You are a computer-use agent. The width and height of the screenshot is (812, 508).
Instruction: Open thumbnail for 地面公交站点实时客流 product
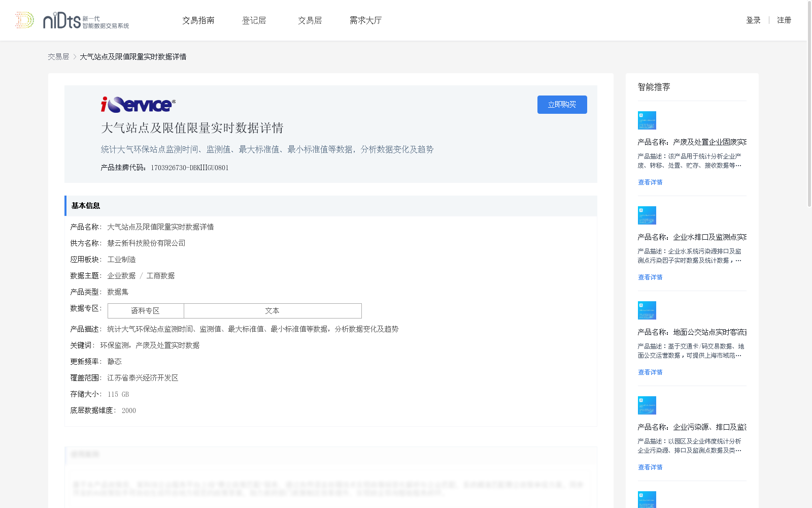647,310
